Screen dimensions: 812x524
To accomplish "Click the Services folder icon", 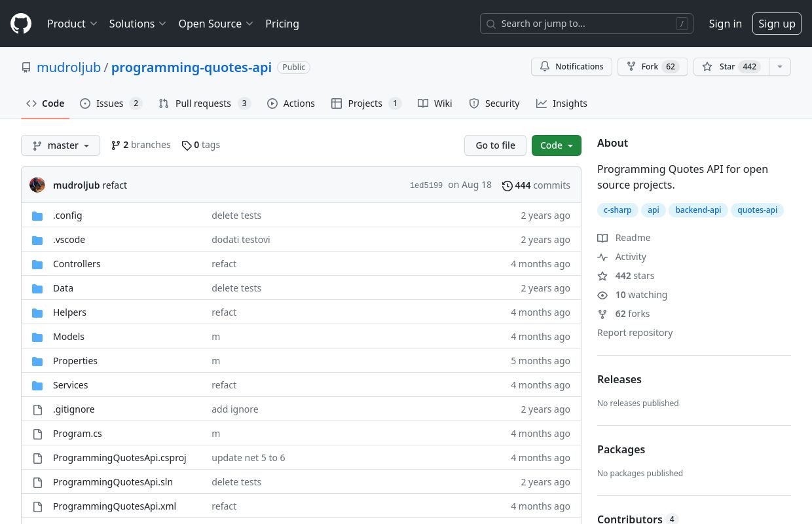I will pos(37,385).
